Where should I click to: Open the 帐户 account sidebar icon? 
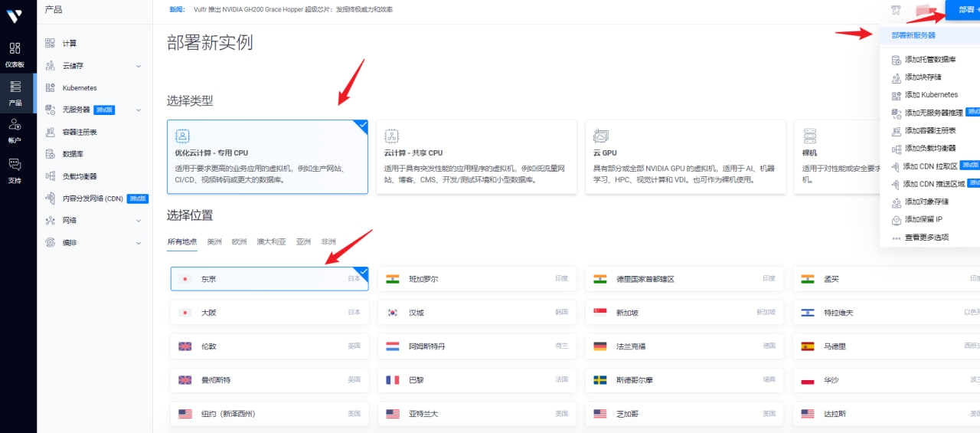click(15, 129)
